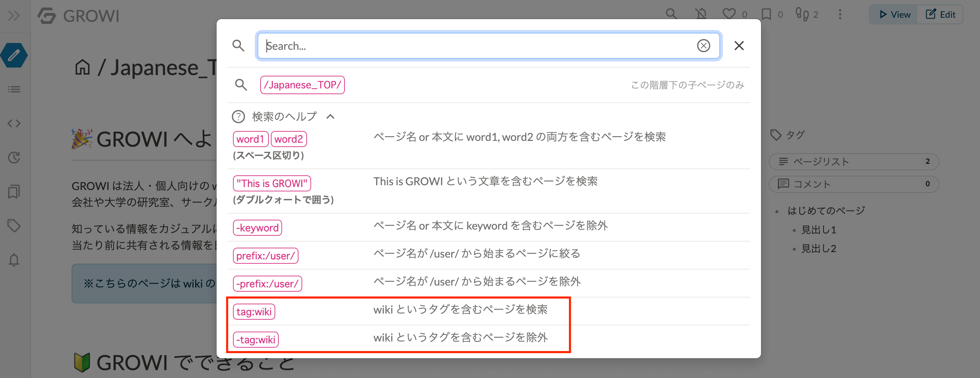Viewport: 980px width, 378px height.
Task: Expand the sidebar with double chevron icon
Action: (x=14, y=16)
